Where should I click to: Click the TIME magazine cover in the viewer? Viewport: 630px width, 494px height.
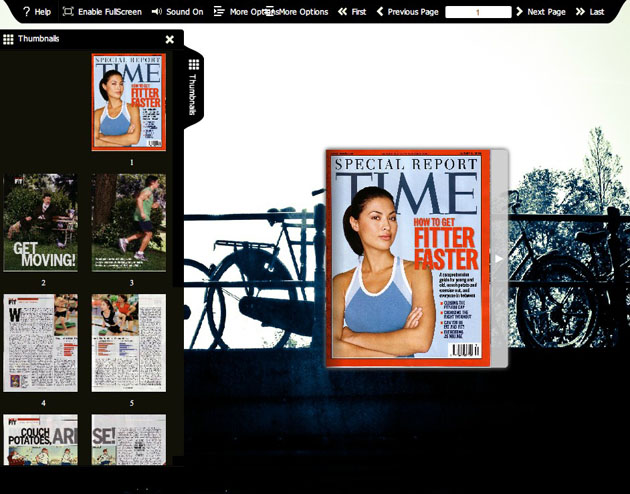coord(408,258)
